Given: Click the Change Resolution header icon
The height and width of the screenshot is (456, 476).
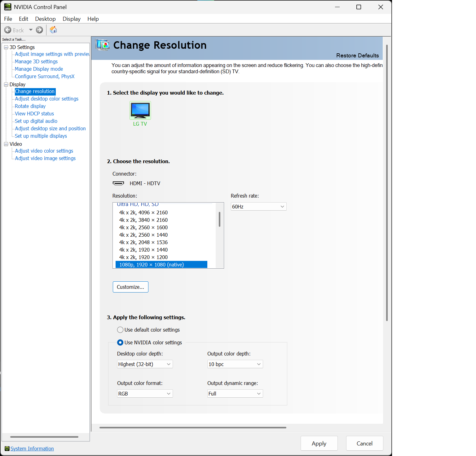Looking at the screenshot, I should [103, 45].
